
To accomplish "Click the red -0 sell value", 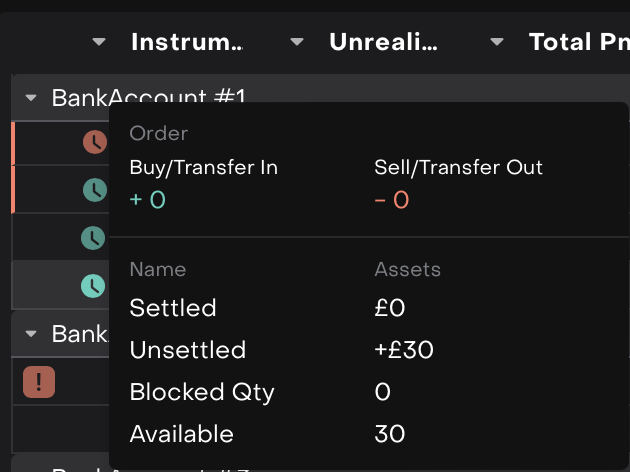I will tap(392, 200).
